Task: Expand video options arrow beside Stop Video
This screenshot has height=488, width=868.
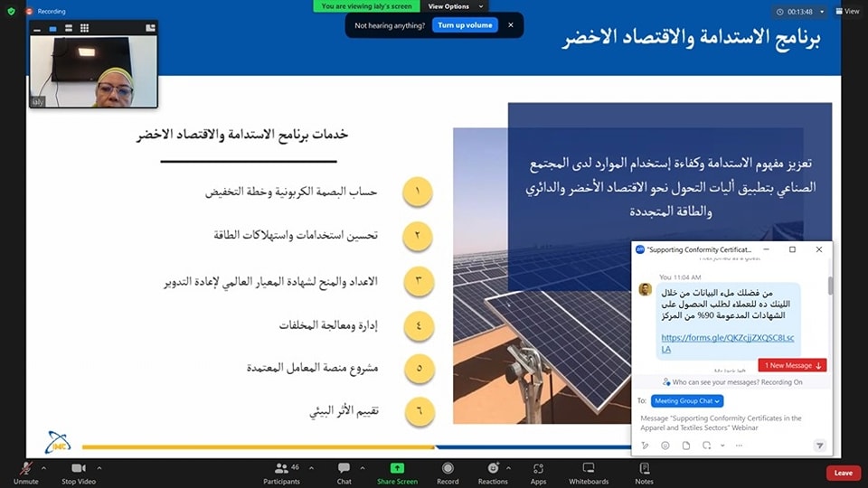Action: [x=99, y=468]
